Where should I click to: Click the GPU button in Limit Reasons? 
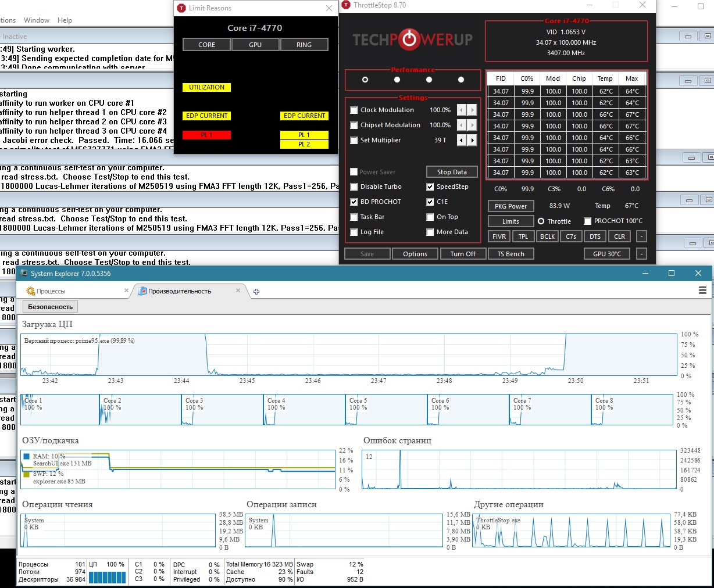(255, 45)
